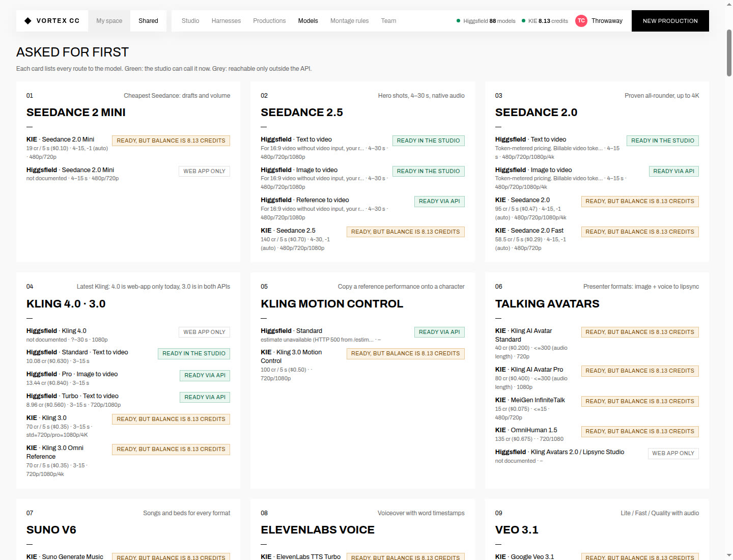The height and width of the screenshot is (560, 733).
Task: Go to Productions
Action: pyautogui.click(x=269, y=21)
